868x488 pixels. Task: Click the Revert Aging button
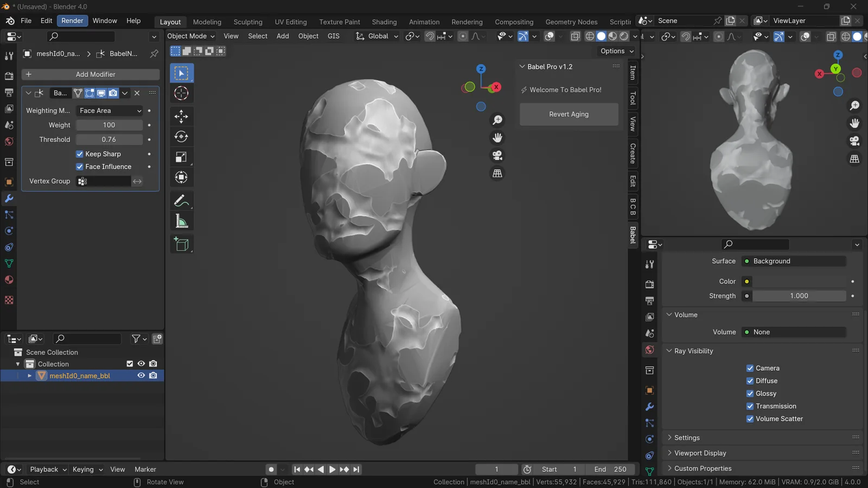569,114
